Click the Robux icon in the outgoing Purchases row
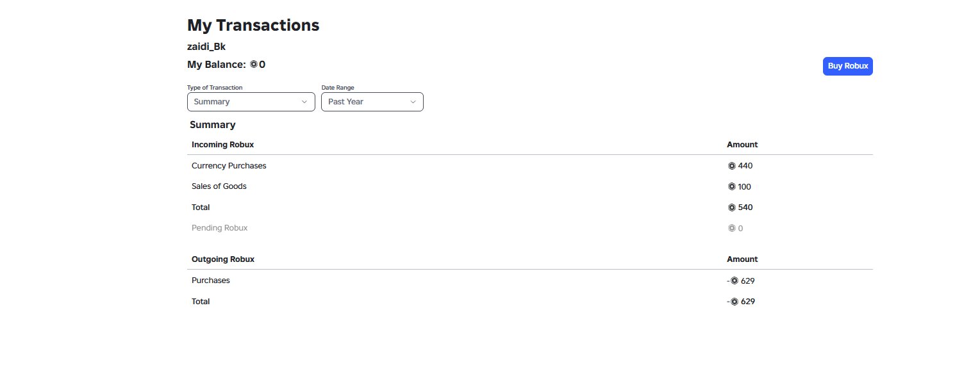 click(x=735, y=280)
